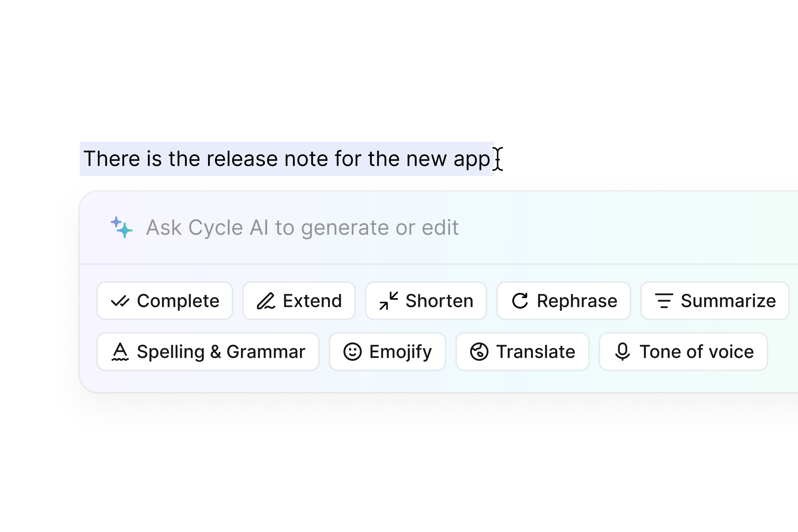Open the Tone of voice options
798x532 pixels.
pyautogui.click(x=683, y=351)
